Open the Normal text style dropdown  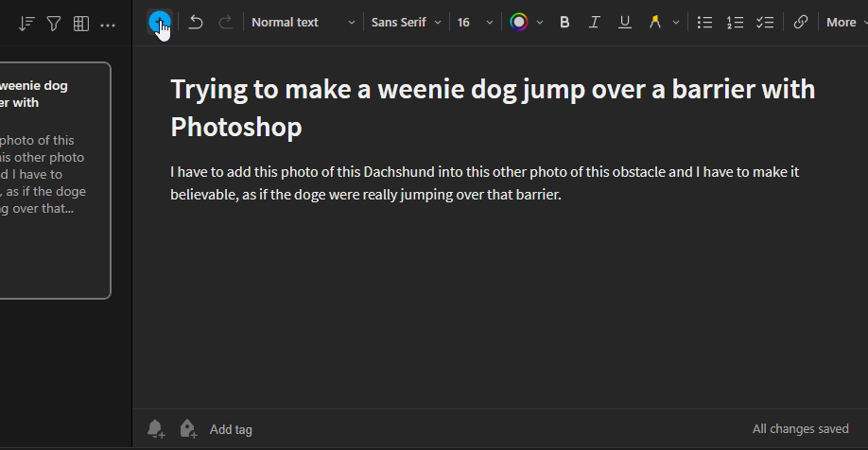coord(303,22)
